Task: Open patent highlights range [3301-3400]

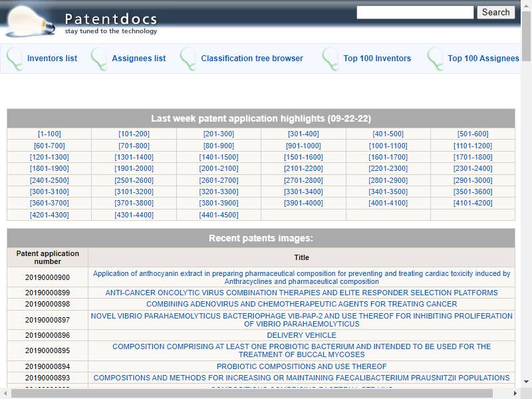Action: click(303, 192)
